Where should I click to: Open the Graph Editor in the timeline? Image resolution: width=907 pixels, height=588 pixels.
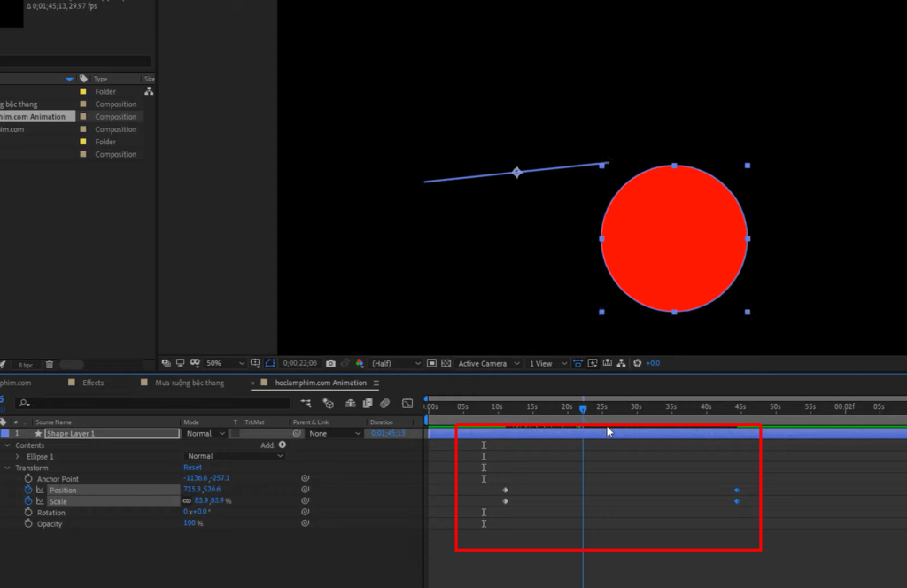[x=407, y=403]
